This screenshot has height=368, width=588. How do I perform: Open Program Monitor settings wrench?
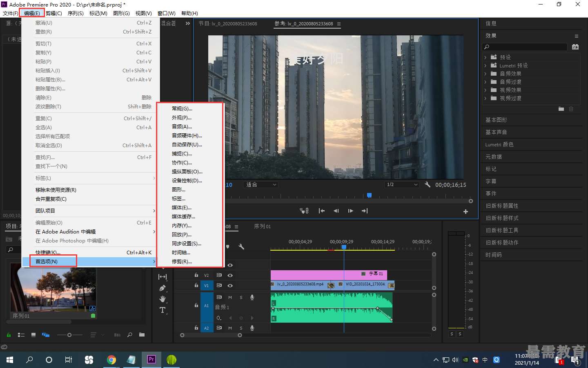tap(428, 184)
